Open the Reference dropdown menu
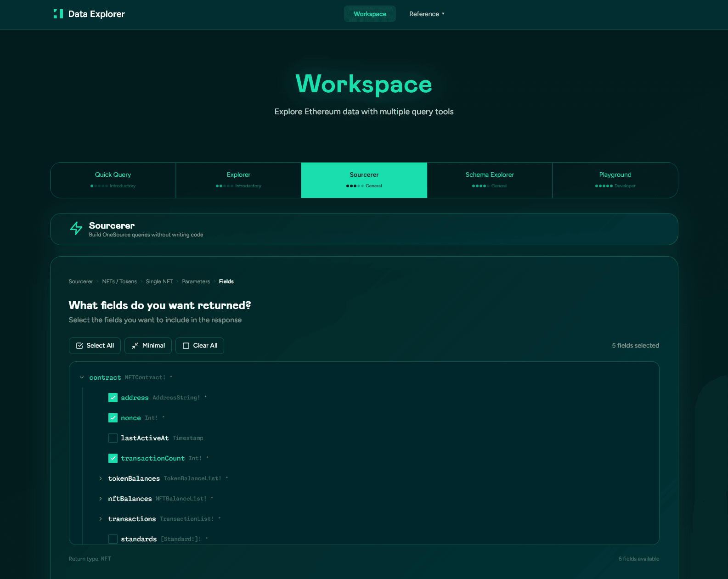Image resolution: width=728 pixels, height=579 pixels. (x=427, y=14)
